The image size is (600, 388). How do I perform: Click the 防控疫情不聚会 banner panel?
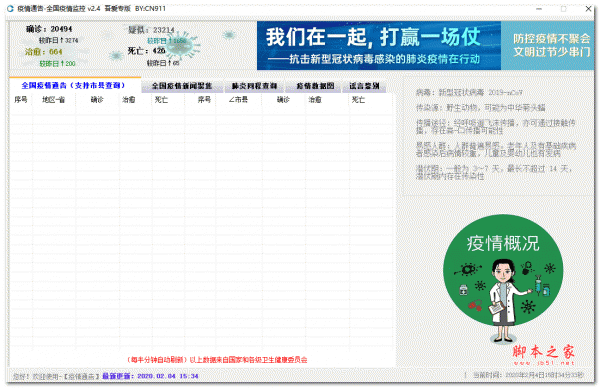[548, 46]
